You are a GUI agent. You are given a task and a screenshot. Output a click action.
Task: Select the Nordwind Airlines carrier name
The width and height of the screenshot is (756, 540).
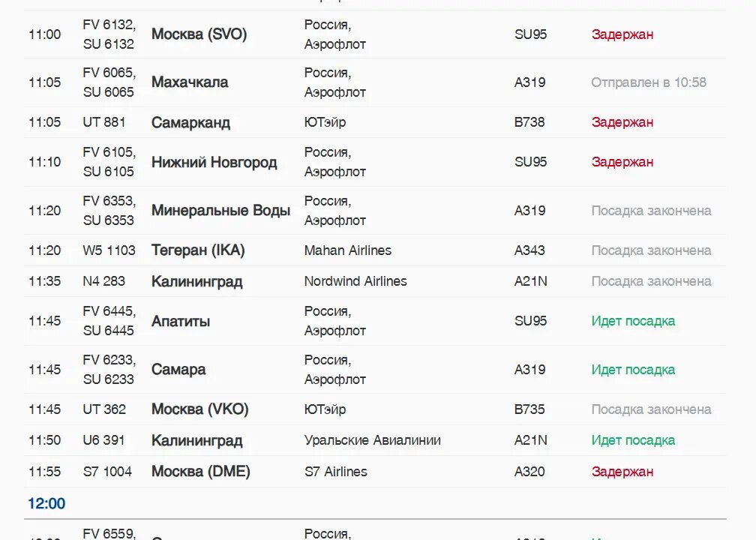pos(355,281)
